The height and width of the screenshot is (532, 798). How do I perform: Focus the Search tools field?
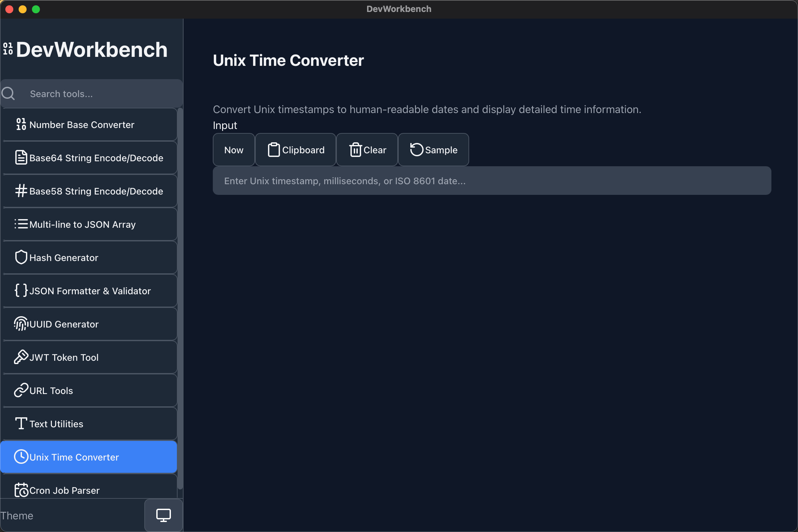pos(92,94)
